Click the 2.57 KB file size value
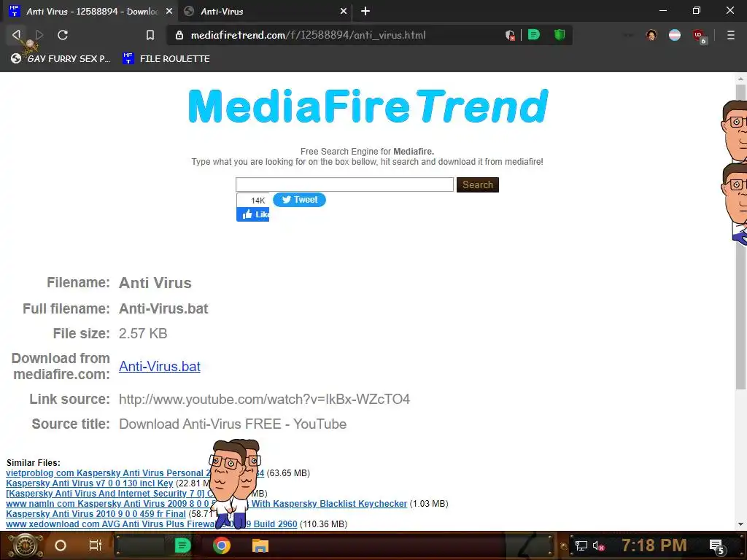 tap(143, 333)
